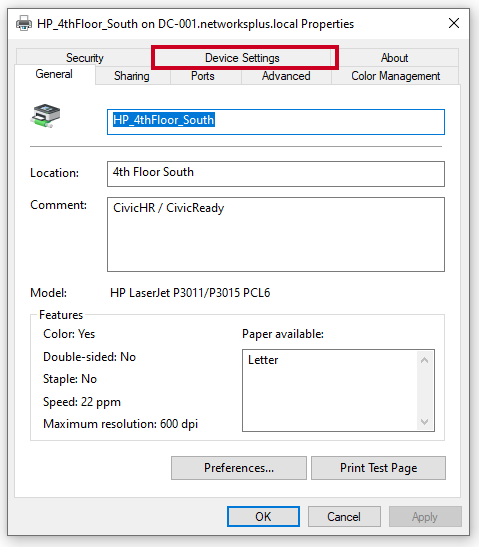Click the Color: Yes feature text
This screenshot has height=547, width=479.
[69, 334]
